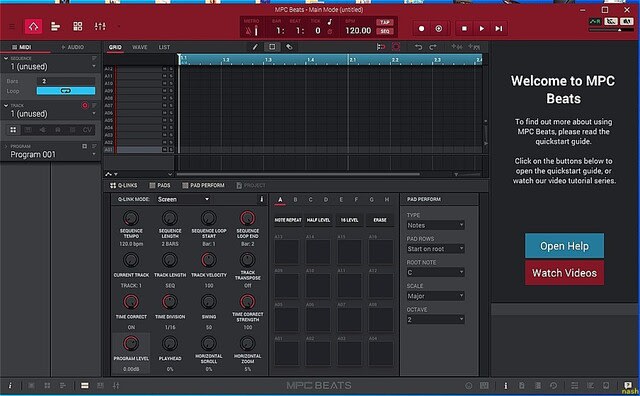Toggle the NOTE REPEAT button
Image resolution: width=640 pixels, height=396 pixels.
[288, 220]
